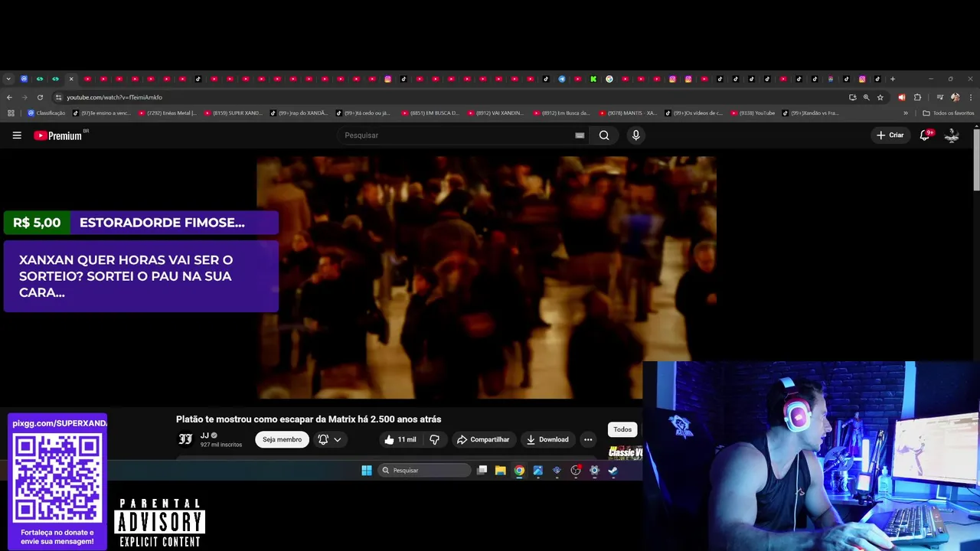
Task: Start voice search with microphone icon
Action: pyautogui.click(x=635, y=135)
